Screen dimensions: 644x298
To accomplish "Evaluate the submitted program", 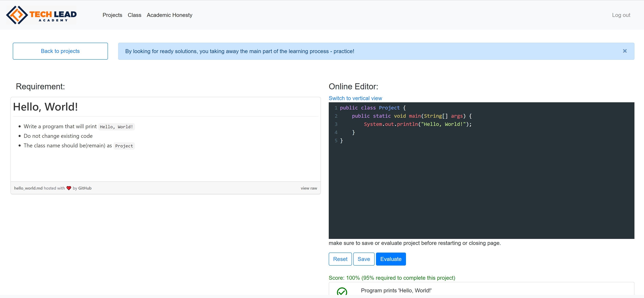I will click(390, 259).
